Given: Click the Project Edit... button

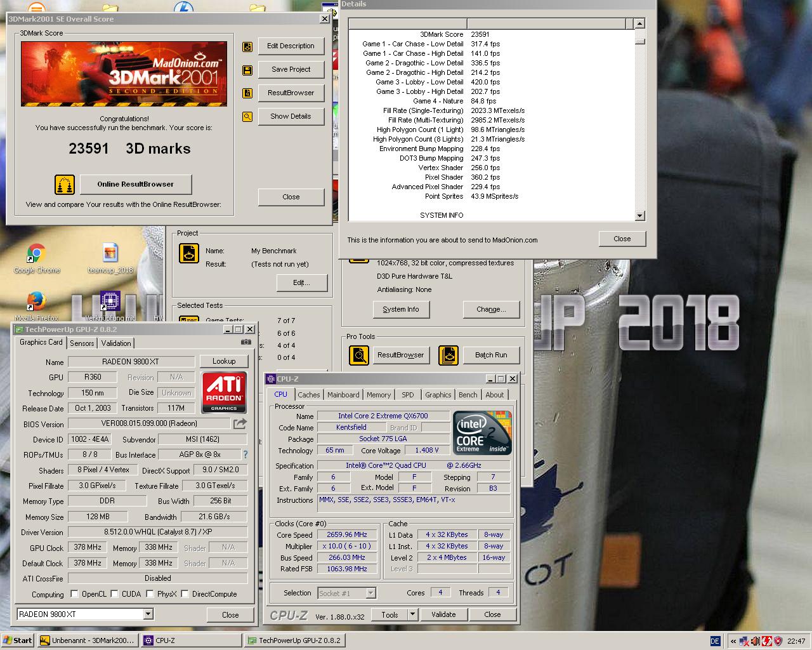Looking at the screenshot, I should tap(301, 283).
